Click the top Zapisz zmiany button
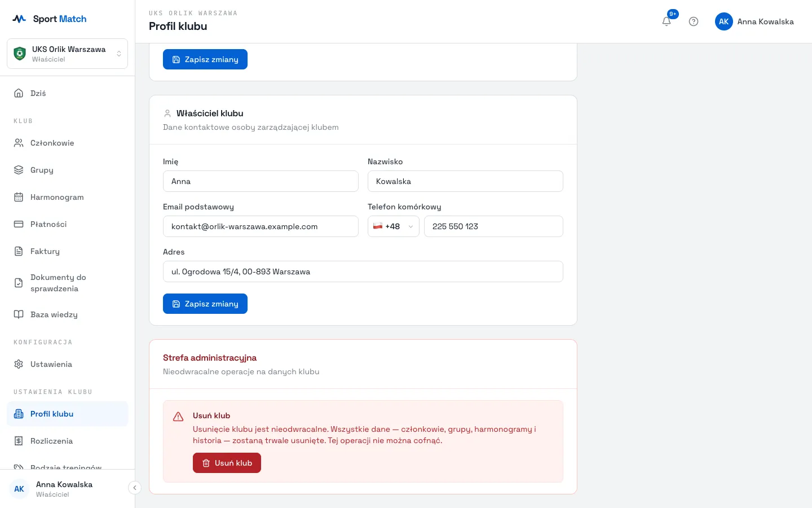 (205, 59)
